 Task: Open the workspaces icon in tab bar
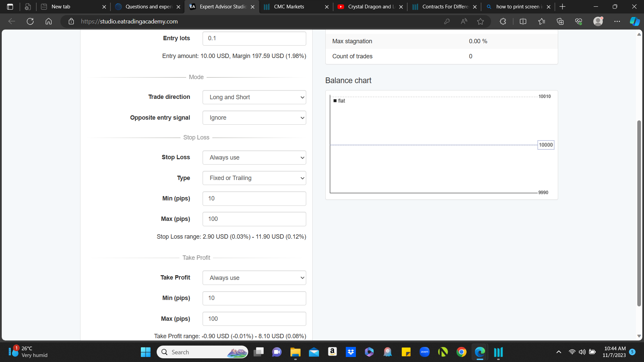point(28,7)
